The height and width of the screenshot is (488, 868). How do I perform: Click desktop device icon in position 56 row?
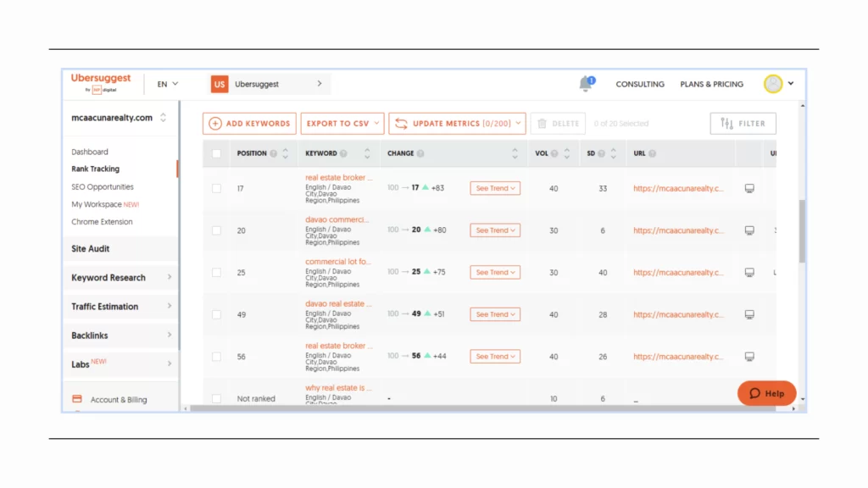coord(749,357)
